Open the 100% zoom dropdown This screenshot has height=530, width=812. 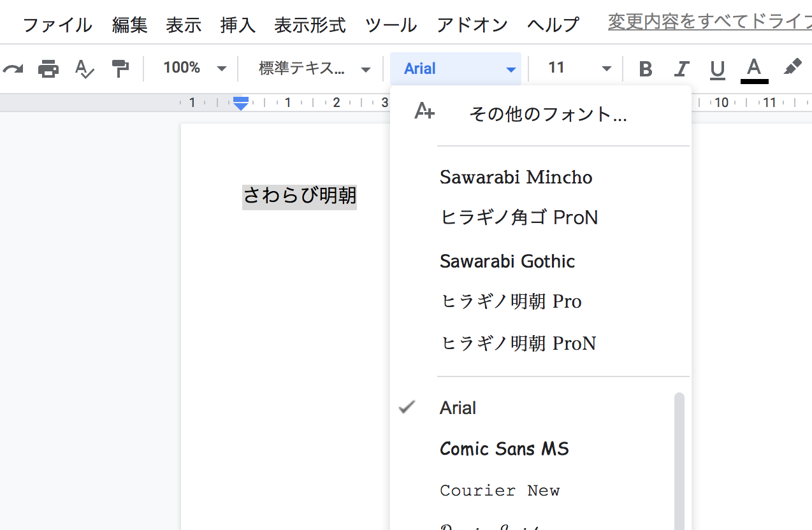194,68
